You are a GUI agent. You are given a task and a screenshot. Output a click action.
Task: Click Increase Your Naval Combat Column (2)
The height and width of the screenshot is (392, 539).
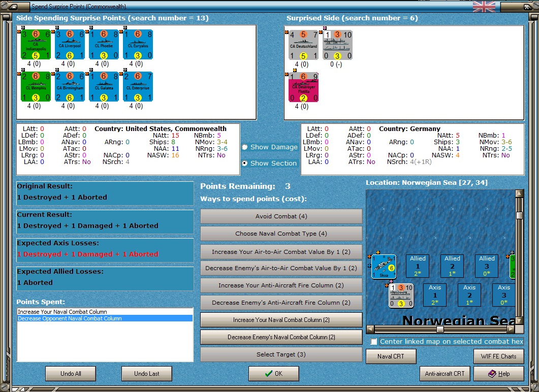pos(281,320)
